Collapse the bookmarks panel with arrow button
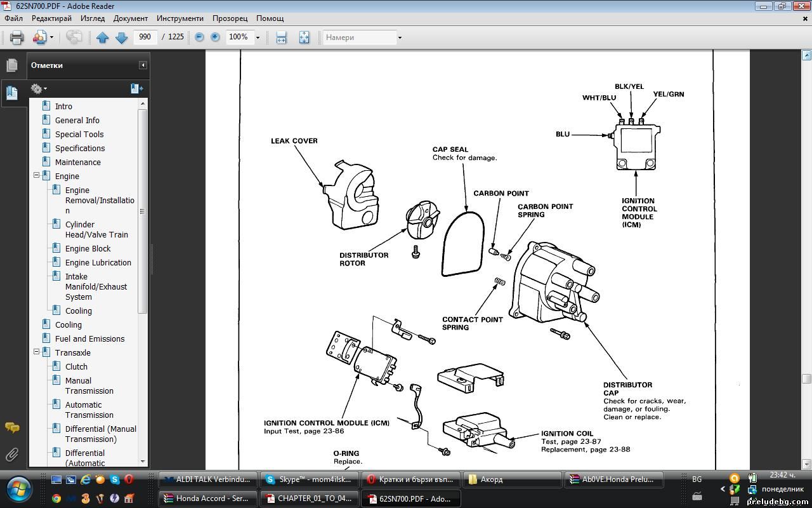812x508 pixels. [143, 65]
